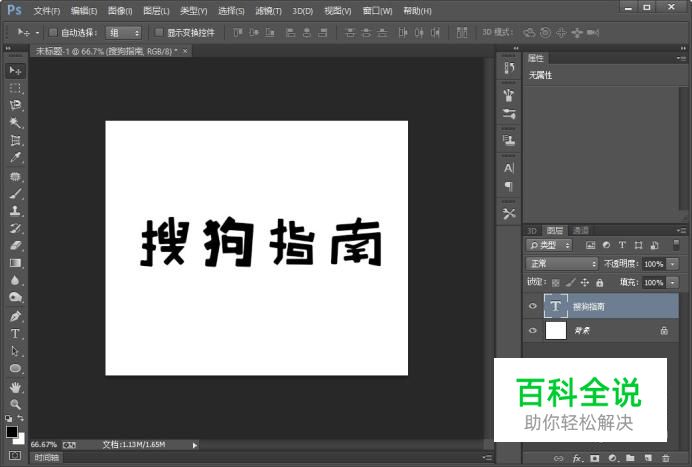Click the zoom 66.67% field
Image resolution: width=692 pixels, height=467 pixels.
click(x=44, y=444)
